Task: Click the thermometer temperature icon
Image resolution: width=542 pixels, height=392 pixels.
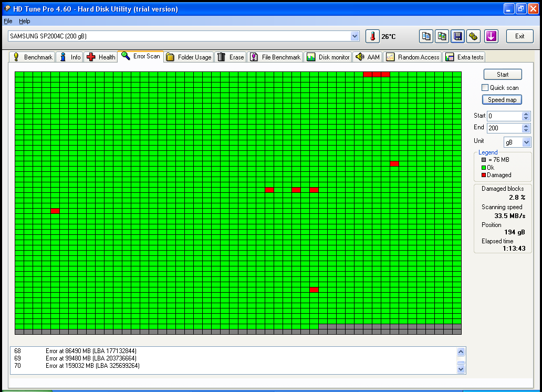Action: point(372,36)
